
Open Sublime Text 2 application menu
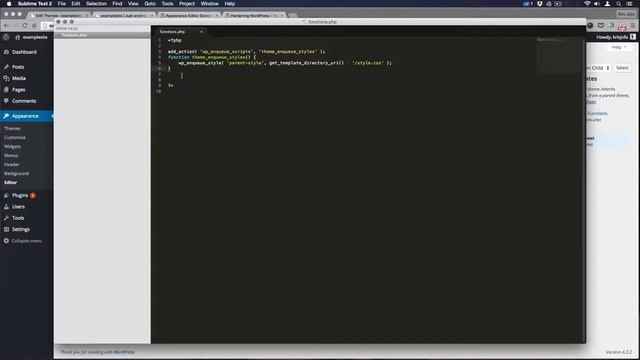[35, 4]
